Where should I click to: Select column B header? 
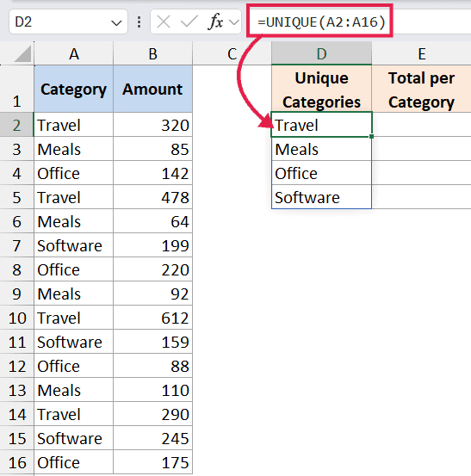(152, 53)
